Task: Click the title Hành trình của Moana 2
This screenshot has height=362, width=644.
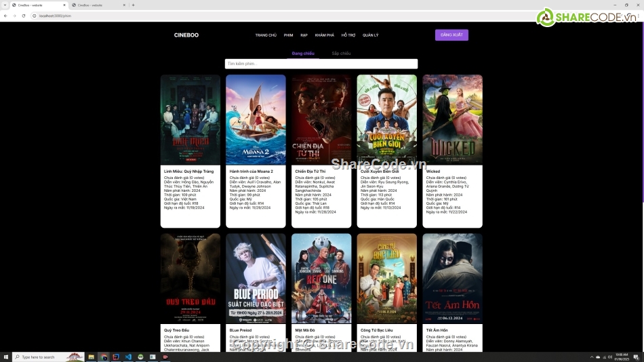Action: click(251, 172)
